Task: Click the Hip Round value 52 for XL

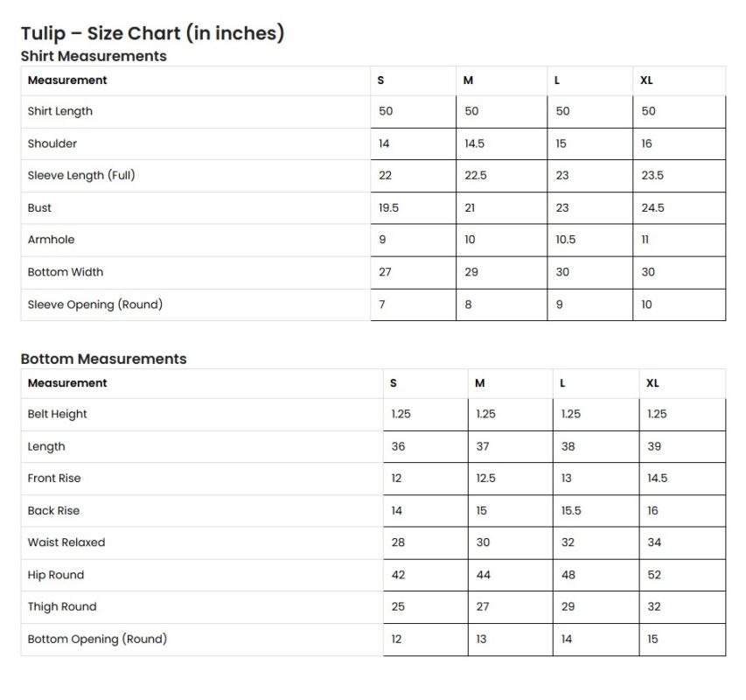Action: 654,575
